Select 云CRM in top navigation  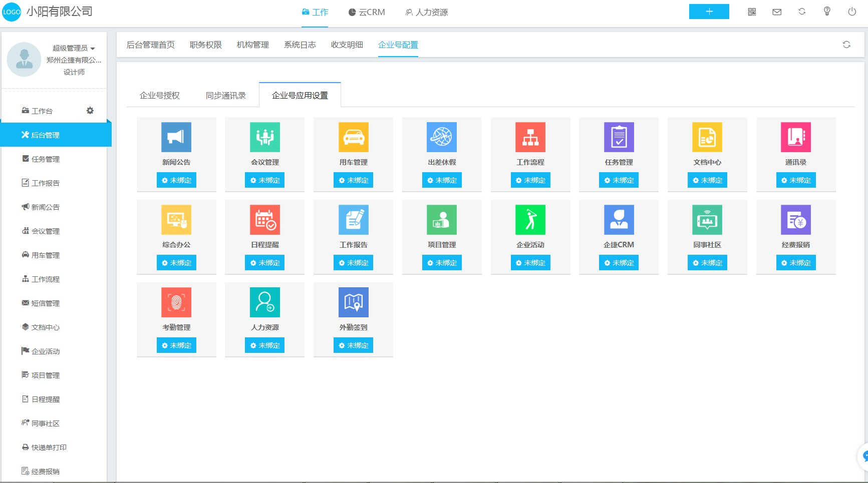point(367,12)
